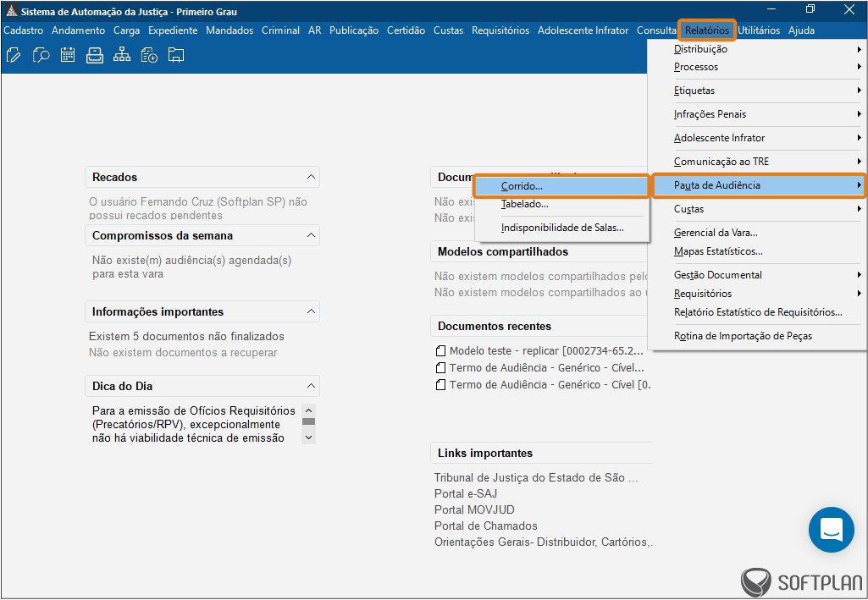Screen dimensions: 868x600
Task: Click Dica do Dia scroll down arrow
Action: click(309, 437)
